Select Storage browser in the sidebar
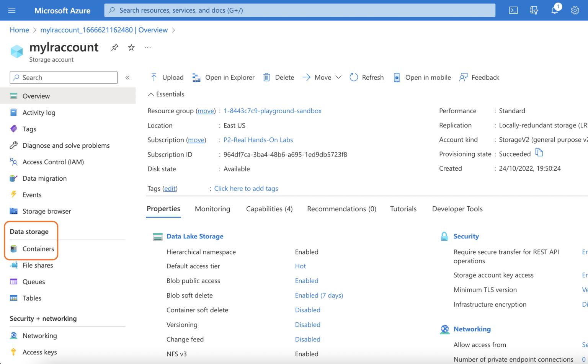The image size is (588, 364). click(x=46, y=211)
